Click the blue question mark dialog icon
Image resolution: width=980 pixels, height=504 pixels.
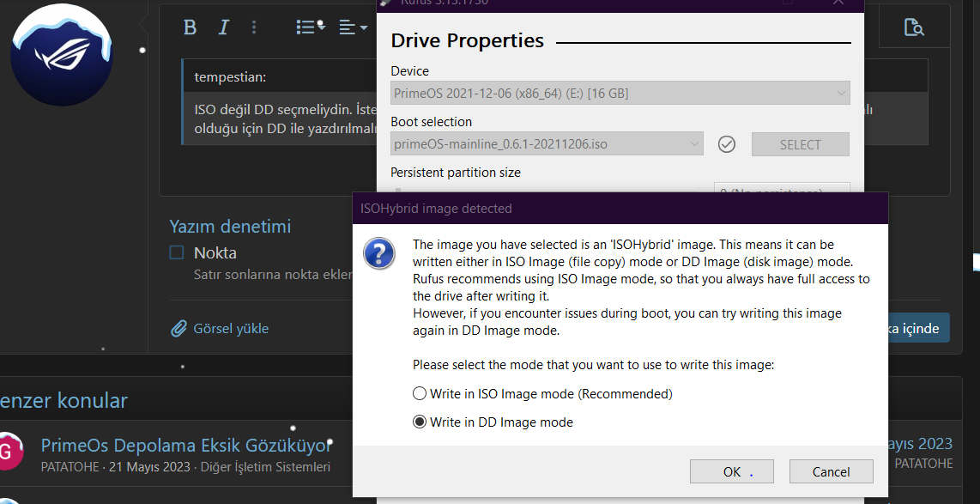pos(378,253)
